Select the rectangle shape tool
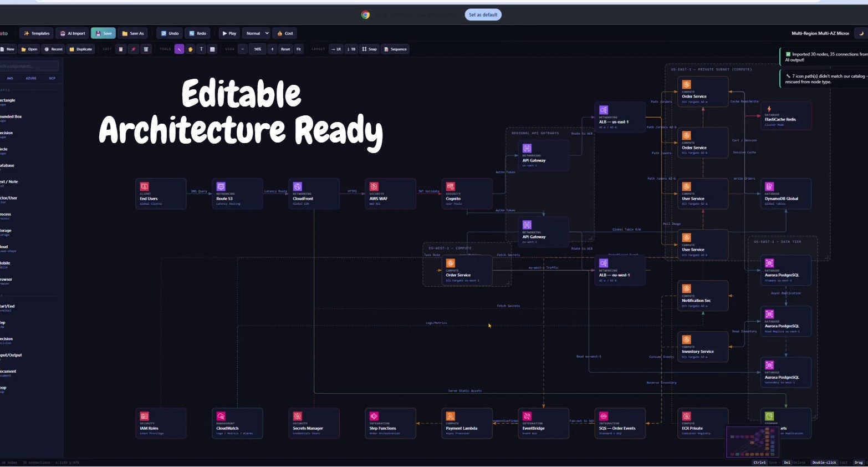The image size is (868, 467). (x=212, y=49)
